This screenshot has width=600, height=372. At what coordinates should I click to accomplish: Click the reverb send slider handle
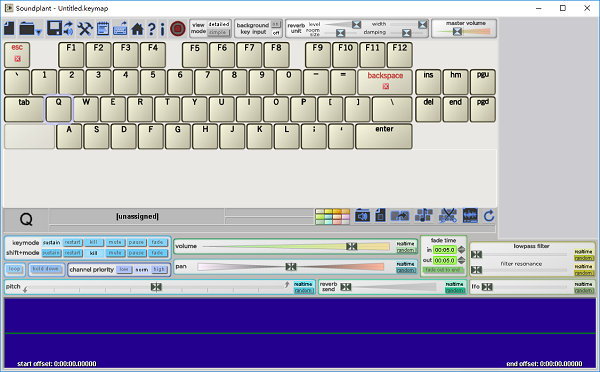(x=346, y=287)
